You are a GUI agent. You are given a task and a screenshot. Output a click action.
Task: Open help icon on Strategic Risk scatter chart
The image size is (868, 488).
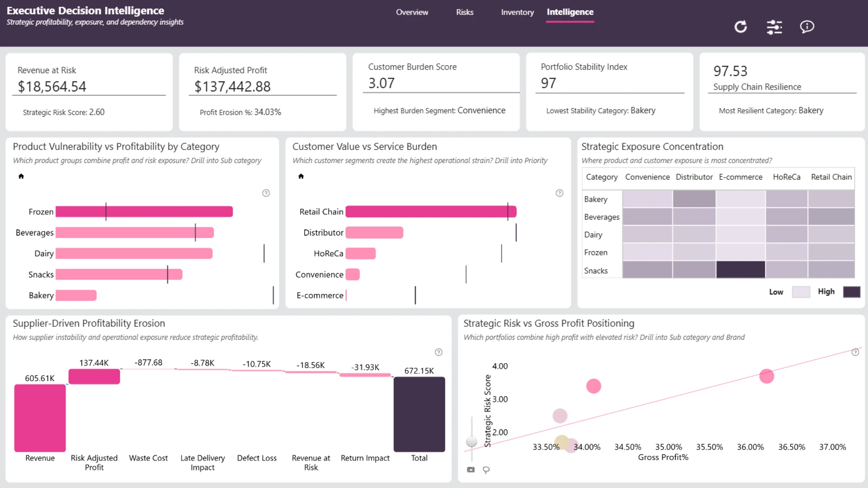click(x=855, y=352)
